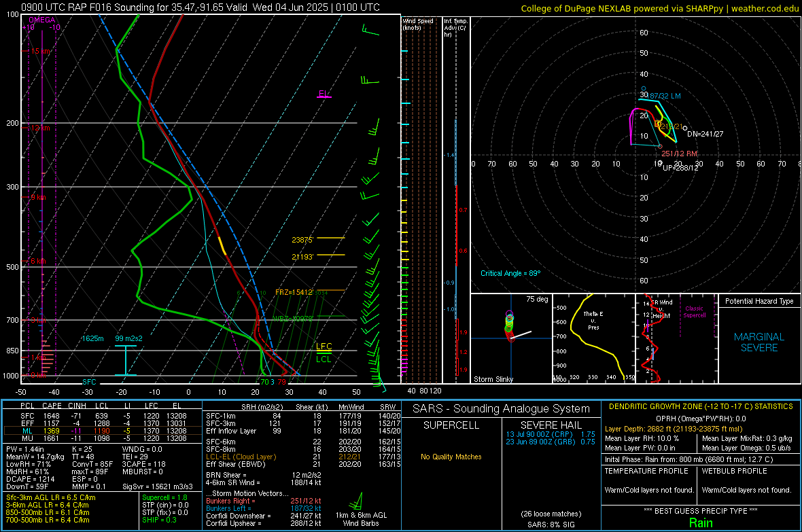Click the 'Eff Shear (EBWD)' row
The width and height of the screenshot is (802, 532).
[x=303, y=464]
